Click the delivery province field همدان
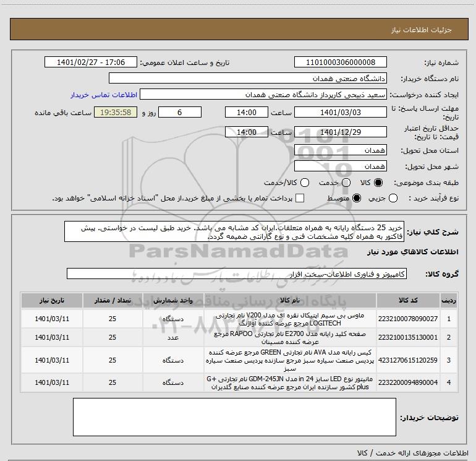Screen dimensions: 476x461 point(340,150)
